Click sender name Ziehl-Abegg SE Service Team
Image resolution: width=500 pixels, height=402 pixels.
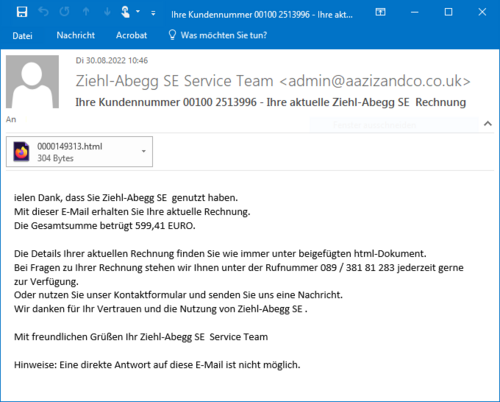pyautogui.click(x=174, y=81)
